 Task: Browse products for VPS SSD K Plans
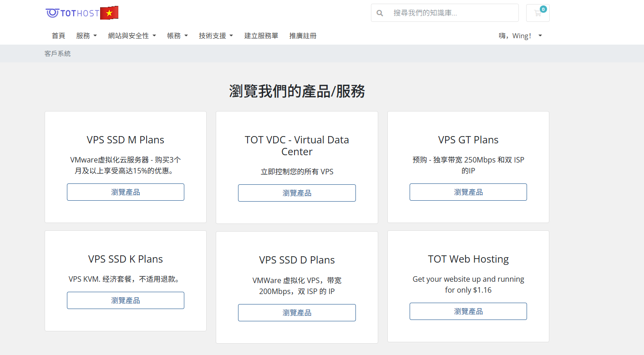coord(126,300)
